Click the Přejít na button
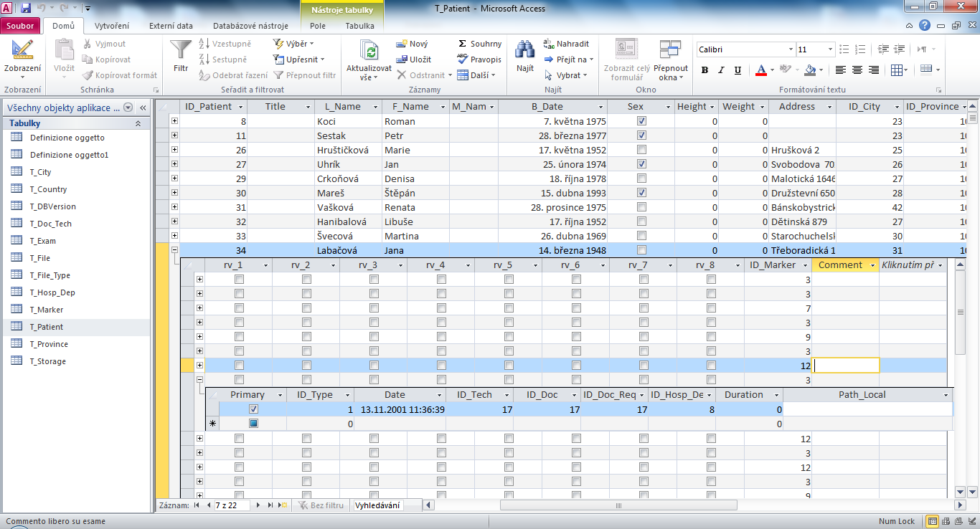Image resolution: width=980 pixels, height=529 pixels. click(567, 59)
